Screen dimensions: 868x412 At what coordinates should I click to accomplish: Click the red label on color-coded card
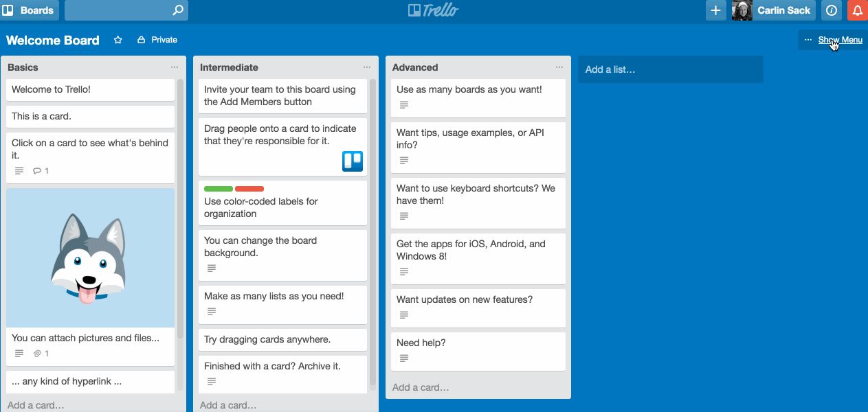point(249,189)
